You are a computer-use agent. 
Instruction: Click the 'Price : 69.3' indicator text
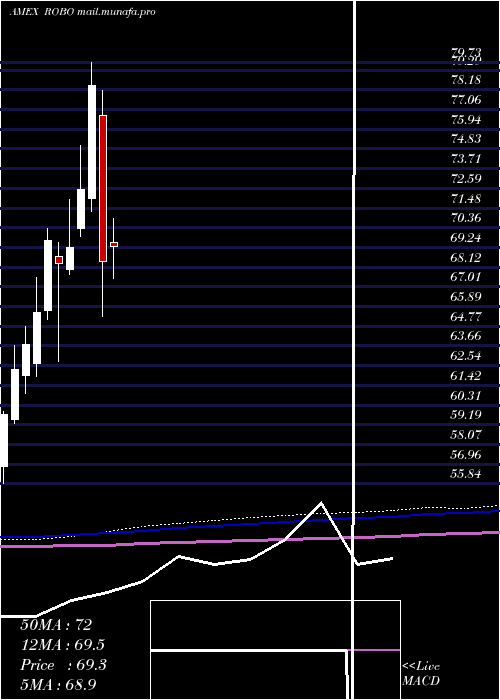(x=63, y=665)
